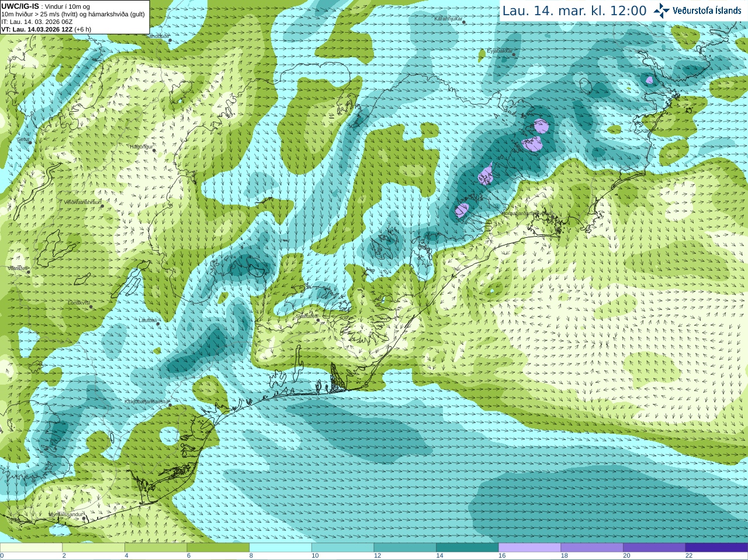Pick the 12–14 m/s teal legend swatch

point(405,548)
